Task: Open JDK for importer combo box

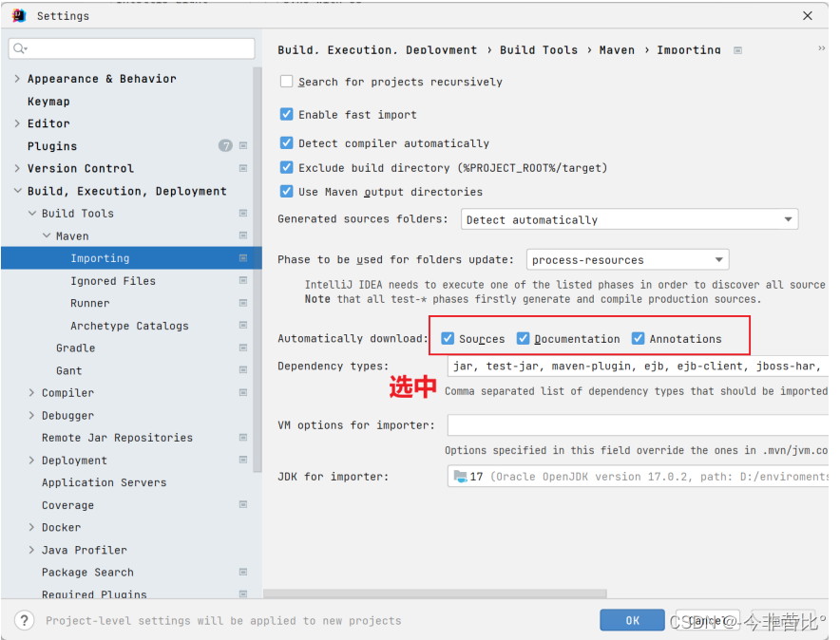Action: pos(638,477)
